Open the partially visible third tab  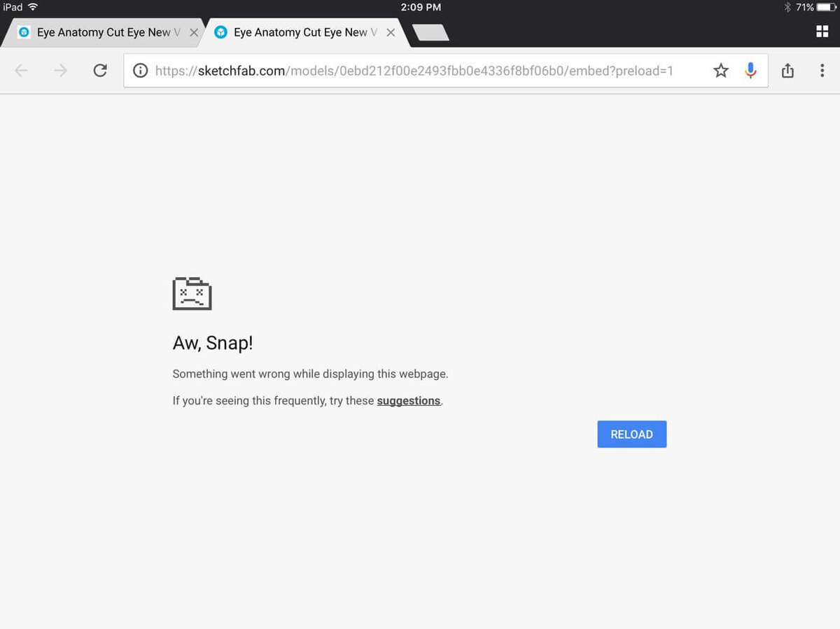(429, 32)
